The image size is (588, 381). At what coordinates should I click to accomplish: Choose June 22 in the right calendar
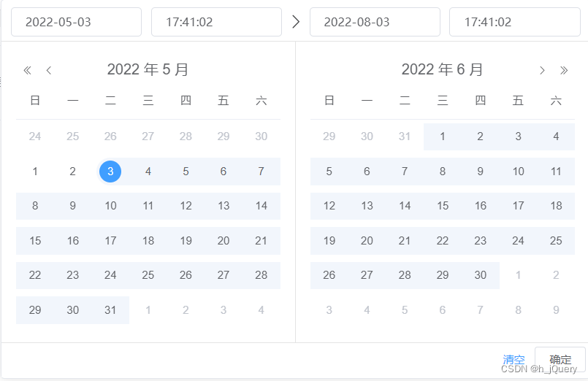point(443,241)
